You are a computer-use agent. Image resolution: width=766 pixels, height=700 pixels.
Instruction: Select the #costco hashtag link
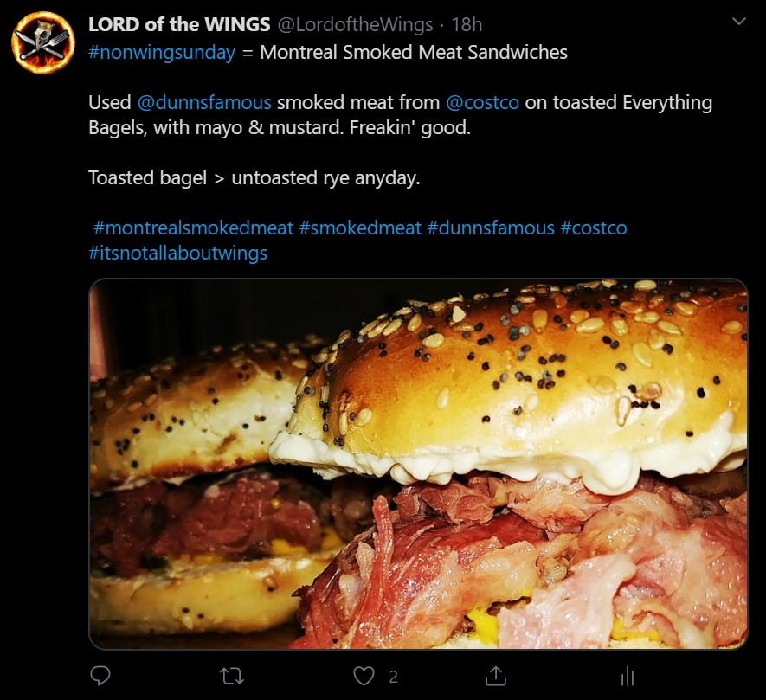pyautogui.click(x=594, y=228)
